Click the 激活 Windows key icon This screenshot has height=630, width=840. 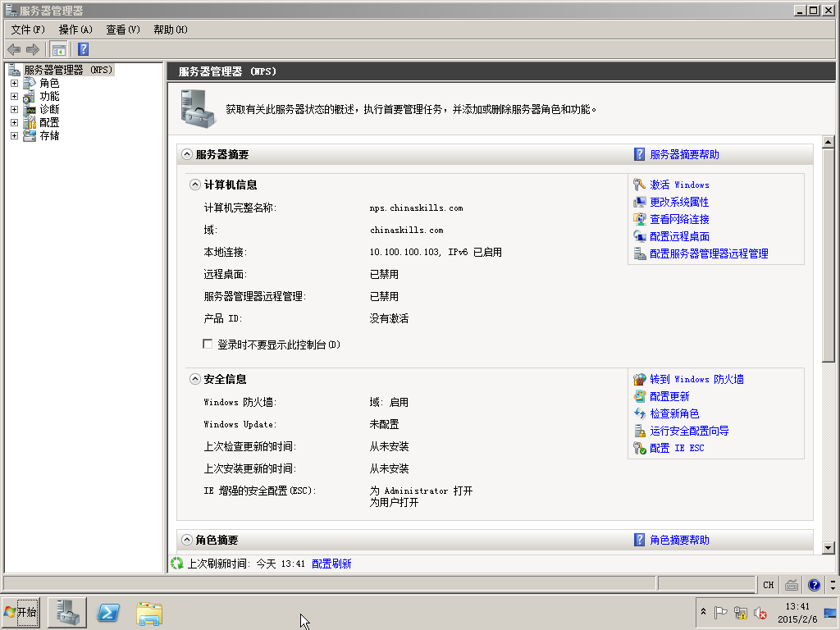(639, 185)
